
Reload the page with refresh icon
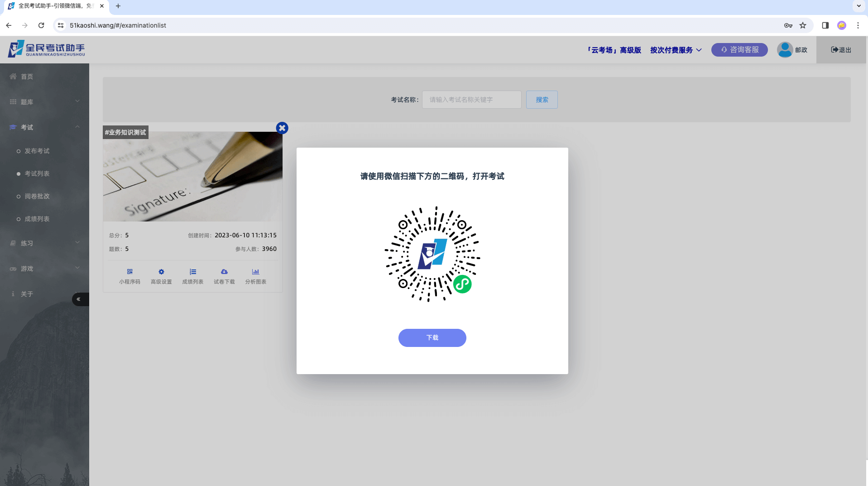point(41,25)
